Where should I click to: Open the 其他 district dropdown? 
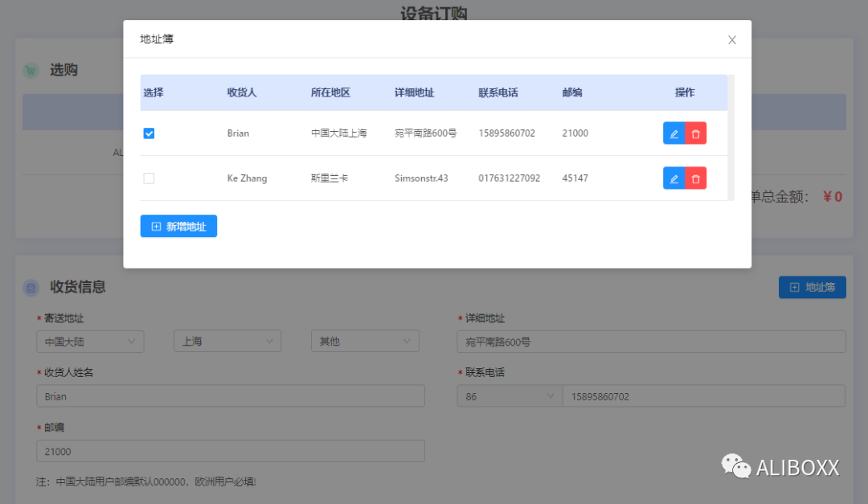365,342
